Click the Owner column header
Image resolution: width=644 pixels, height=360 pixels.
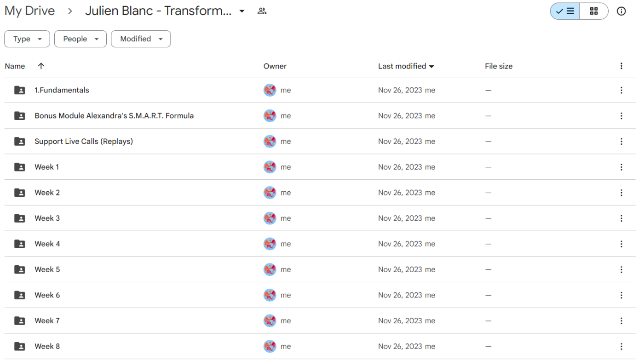pos(275,66)
